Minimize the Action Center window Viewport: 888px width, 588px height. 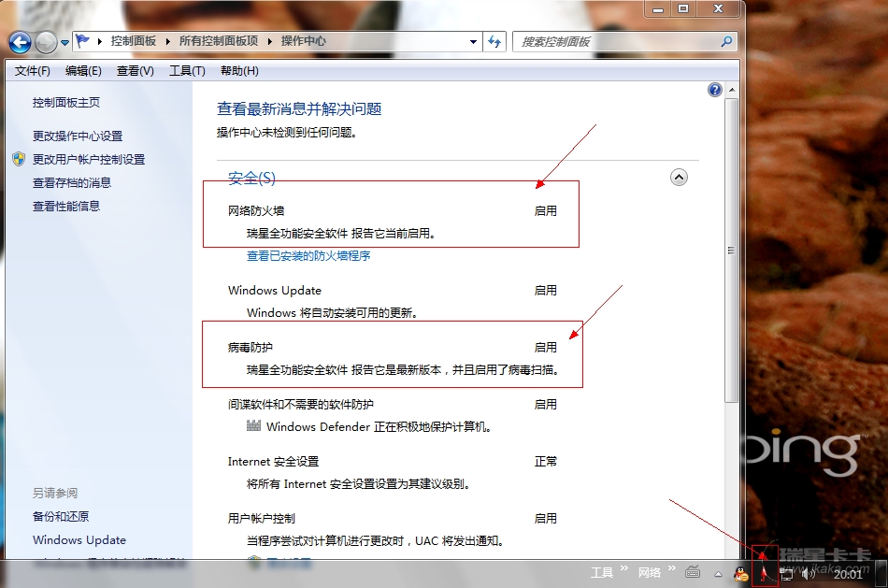657,8
